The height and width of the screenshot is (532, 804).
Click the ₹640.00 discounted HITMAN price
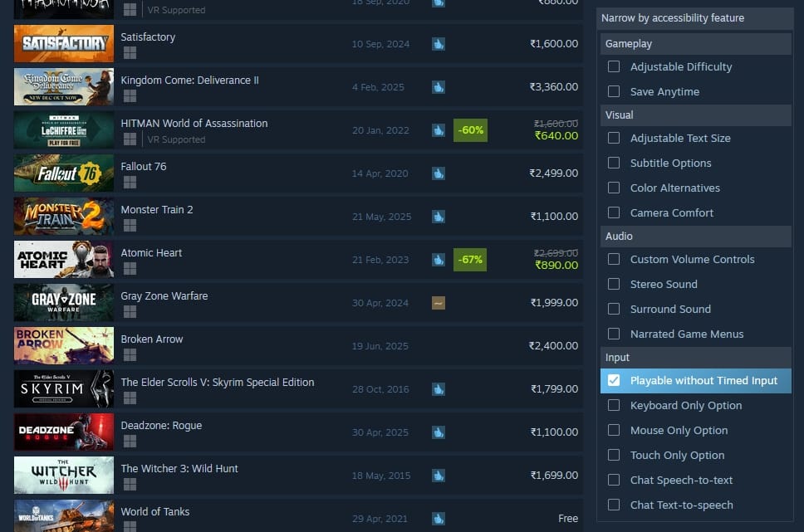(x=556, y=136)
